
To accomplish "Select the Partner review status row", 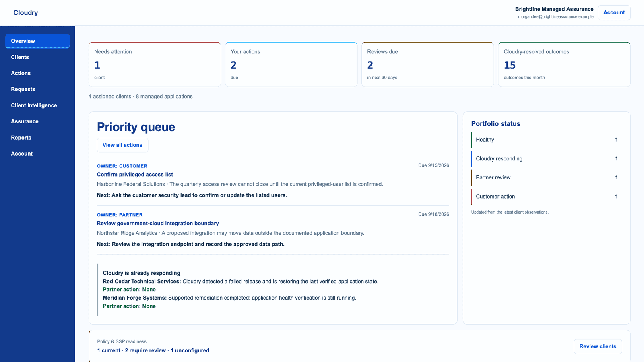I will 547,177.
